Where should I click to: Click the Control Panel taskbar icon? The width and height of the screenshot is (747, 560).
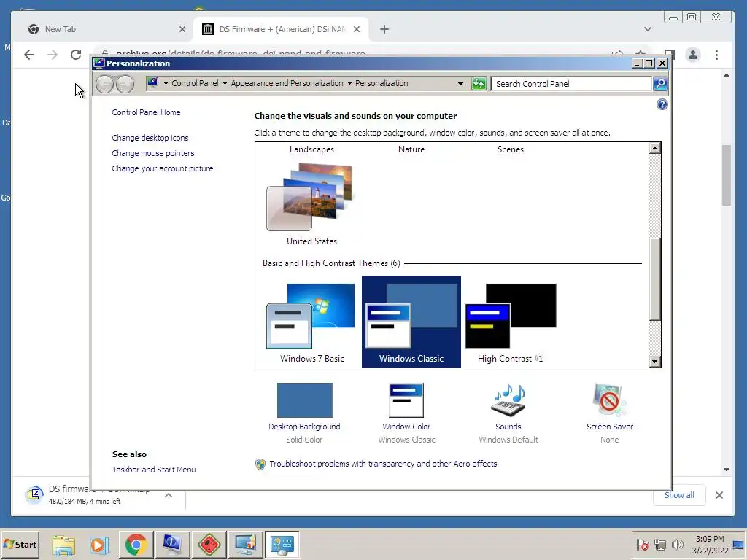[x=282, y=545]
